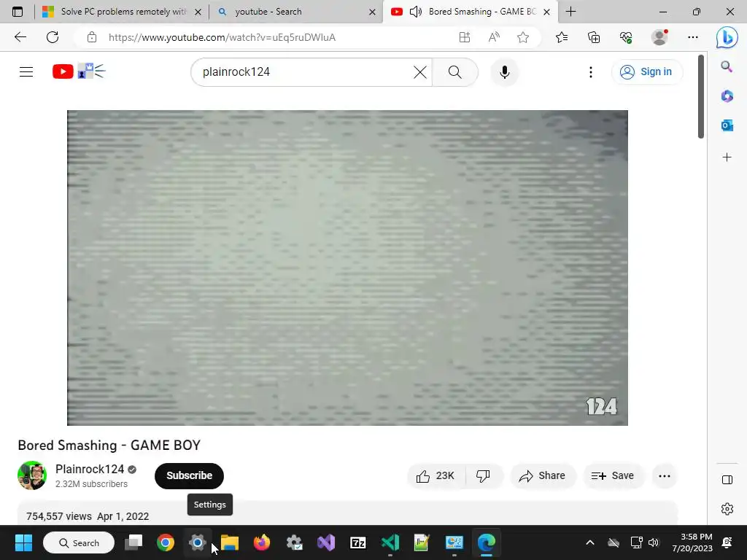The image size is (747, 560).
Task: Open the Windows Start menu
Action: coord(23,542)
